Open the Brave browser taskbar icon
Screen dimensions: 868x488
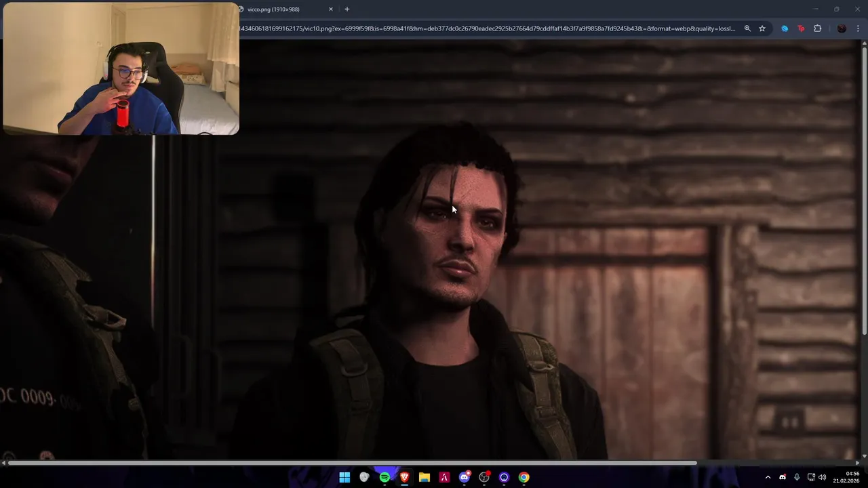pos(404,477)
